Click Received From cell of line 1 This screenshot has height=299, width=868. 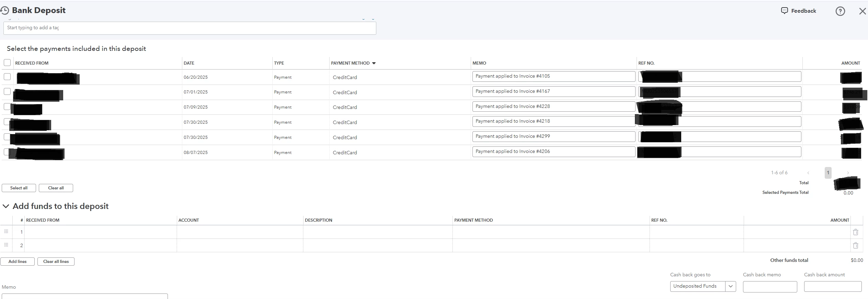[101, 232]
